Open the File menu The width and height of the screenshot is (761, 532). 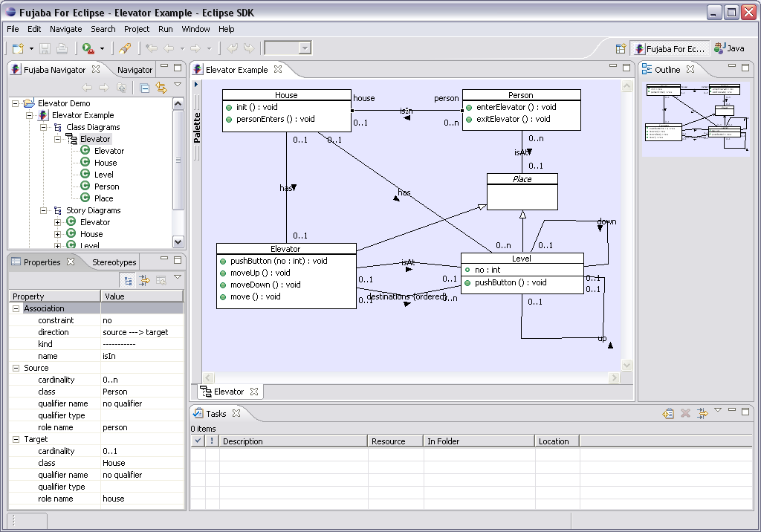pos(13,29)
